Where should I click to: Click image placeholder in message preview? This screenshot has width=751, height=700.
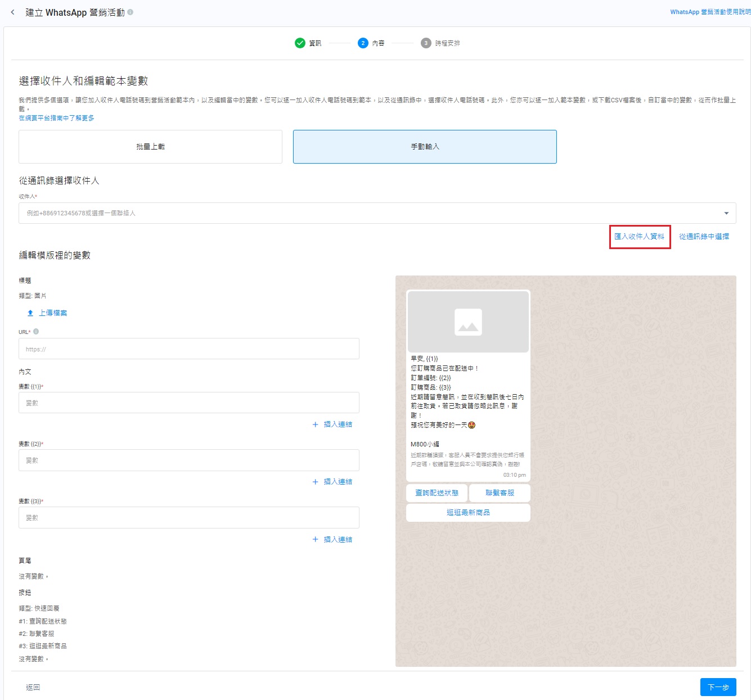pyautogui.click(x=468, y=322)
